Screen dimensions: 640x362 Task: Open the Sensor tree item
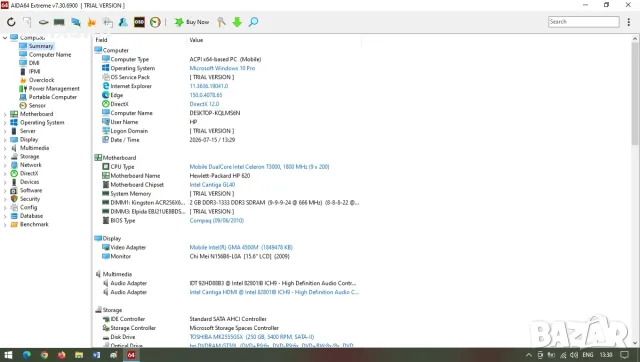[x=37, y=105]
